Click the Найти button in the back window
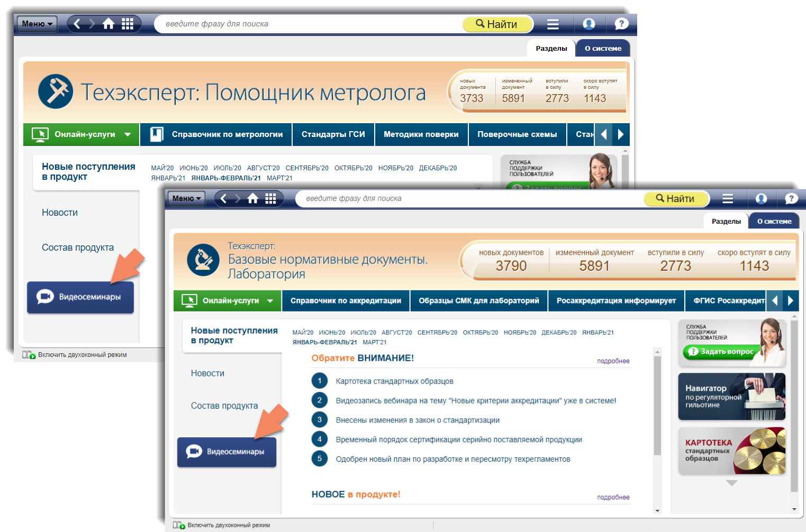The width and height of the screenshot is (806, 532). point(497,24)
